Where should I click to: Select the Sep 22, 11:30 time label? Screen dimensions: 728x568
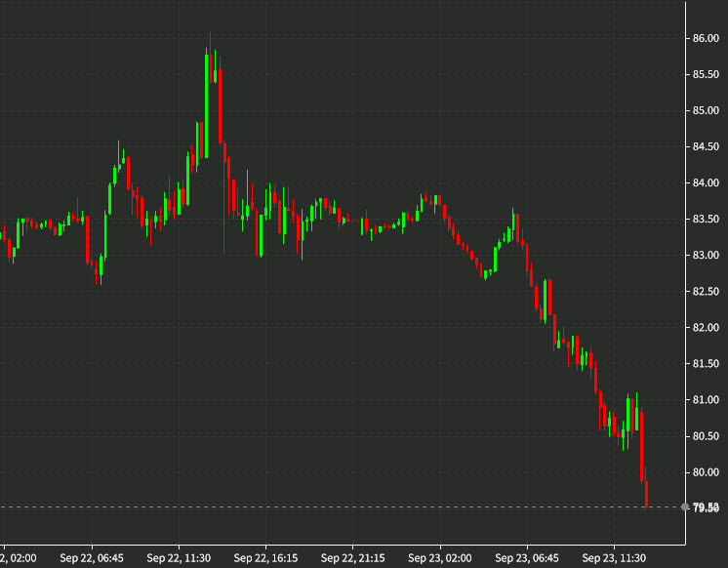[x=179, y=558]
